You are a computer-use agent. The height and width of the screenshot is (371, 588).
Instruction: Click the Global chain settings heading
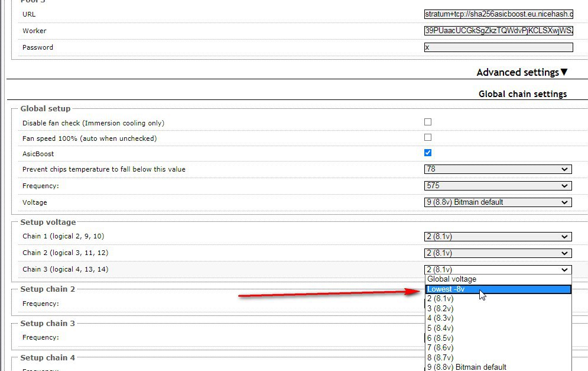click(523, 94)
